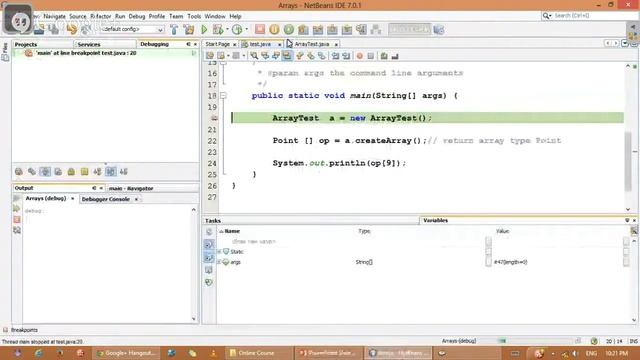Continue debugging with the green circle icon
640x360 pixels.
pos(289,29)
